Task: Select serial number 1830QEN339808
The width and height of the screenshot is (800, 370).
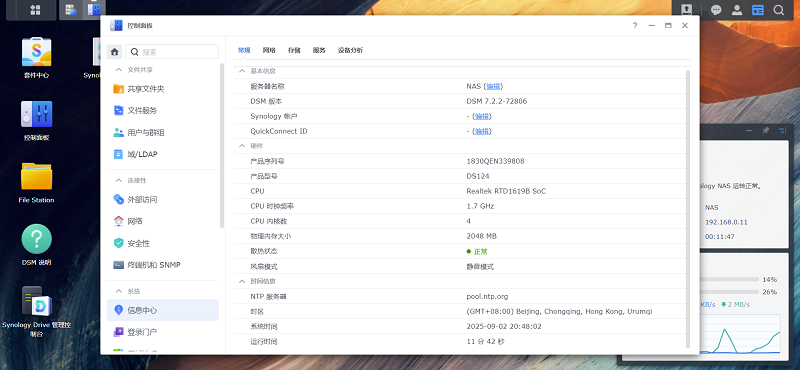Action: tap(495, 161)
